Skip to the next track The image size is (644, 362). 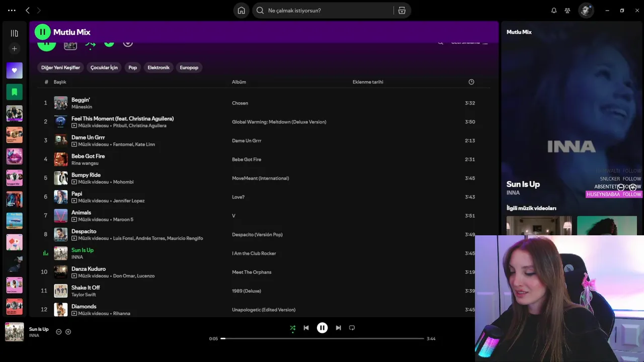pos(338,328)
